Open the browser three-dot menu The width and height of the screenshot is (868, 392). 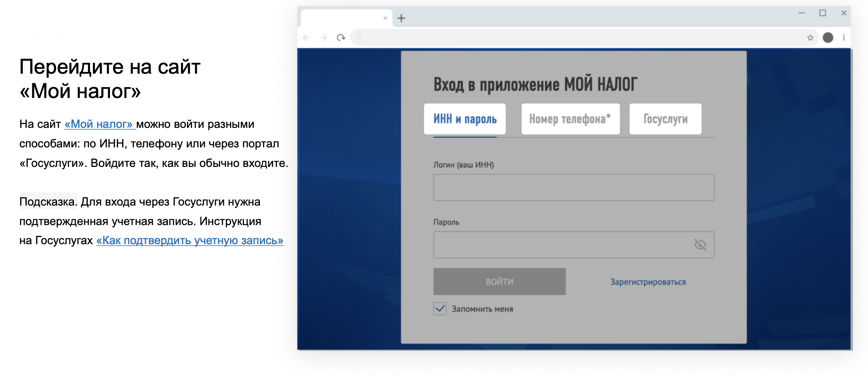844,37
